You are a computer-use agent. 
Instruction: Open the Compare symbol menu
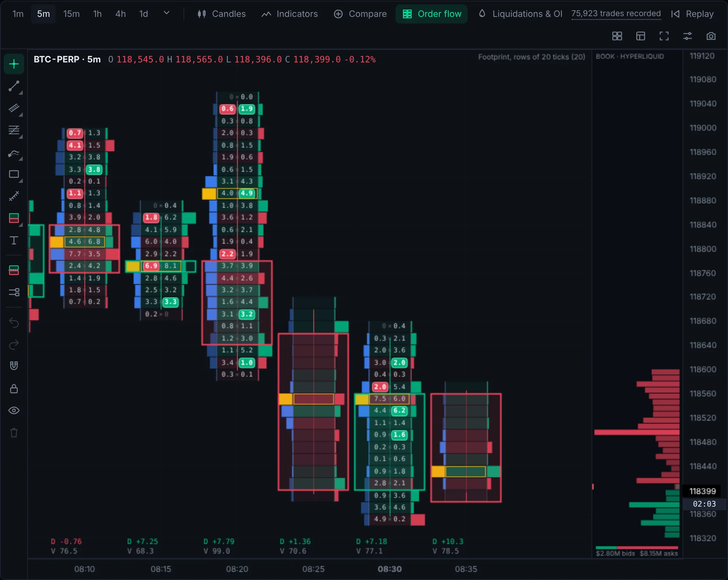point(360,14)
